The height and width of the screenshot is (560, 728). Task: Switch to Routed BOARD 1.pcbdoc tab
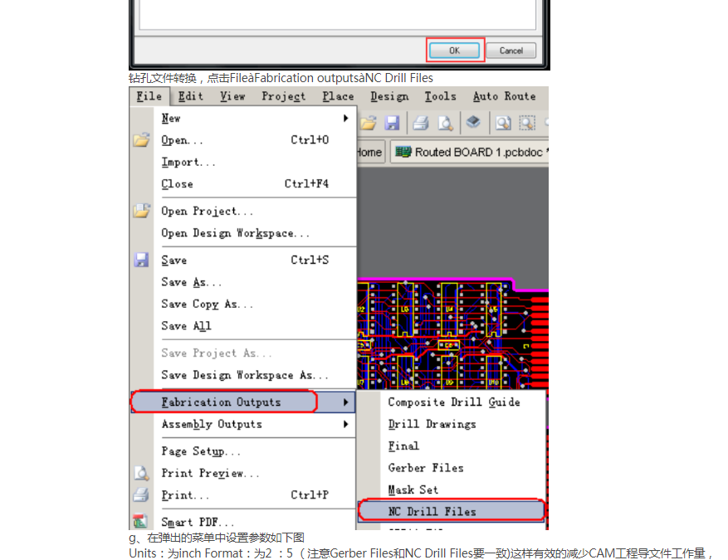(x=468, y=153)
